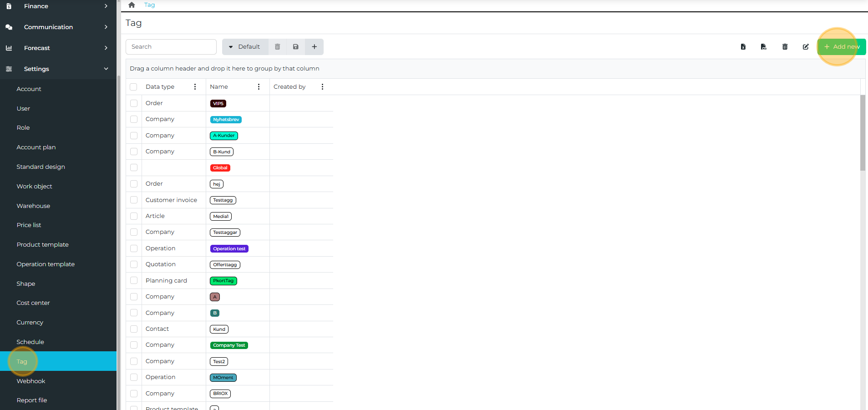868x410 pixels.
Task: Export the tag list to Excel
Action: pos(743,47)
